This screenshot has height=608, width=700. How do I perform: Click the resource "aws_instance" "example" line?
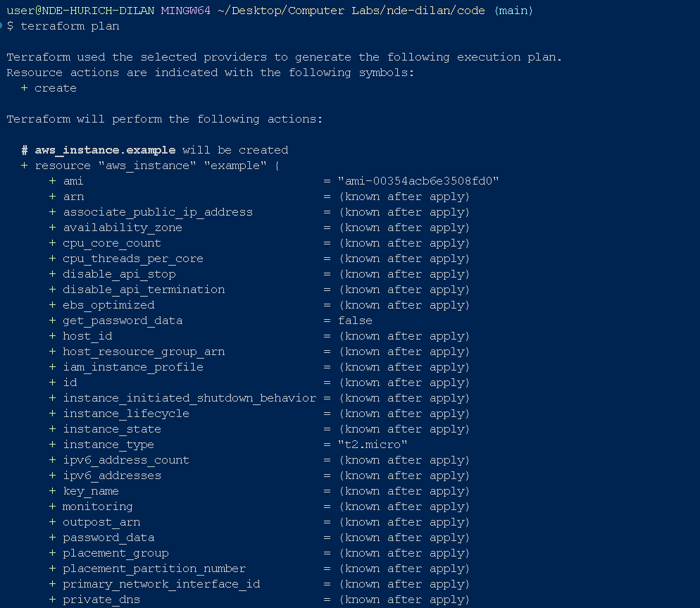pos(150,166)
